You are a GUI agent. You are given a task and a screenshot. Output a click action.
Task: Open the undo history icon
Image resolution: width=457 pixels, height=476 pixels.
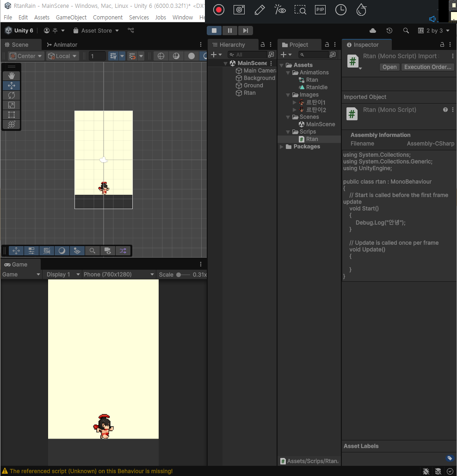tap(389, 31)
